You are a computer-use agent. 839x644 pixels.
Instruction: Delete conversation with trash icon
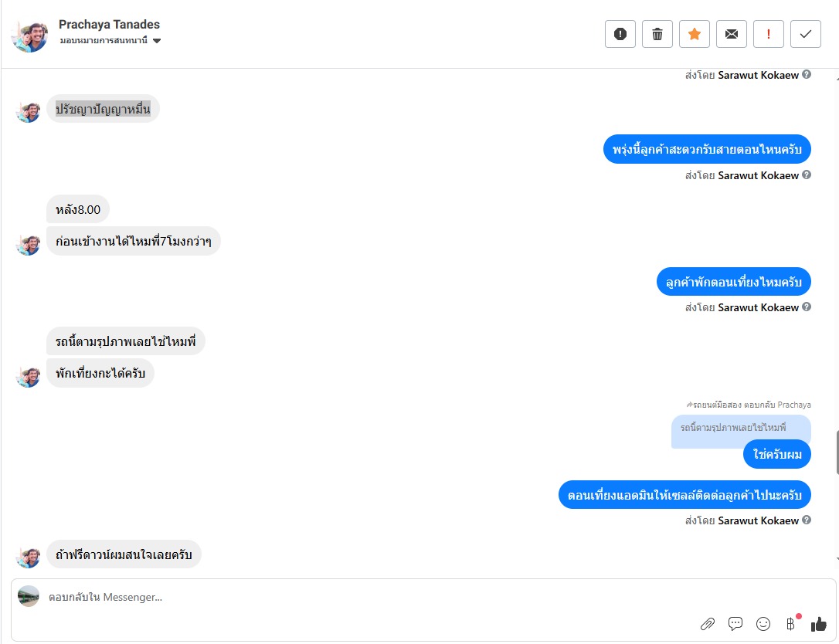click(657, 34)
